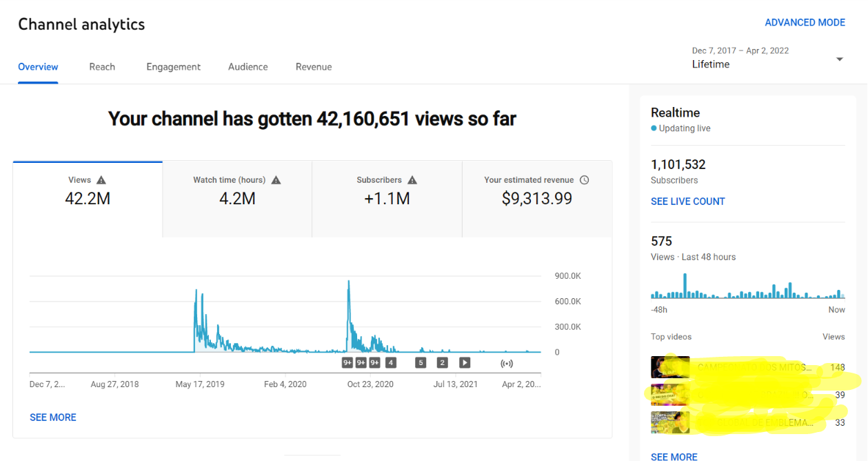This screenshot has width=868, height=461.
Task: Go to the Audience tab
Action: [248, 67]
